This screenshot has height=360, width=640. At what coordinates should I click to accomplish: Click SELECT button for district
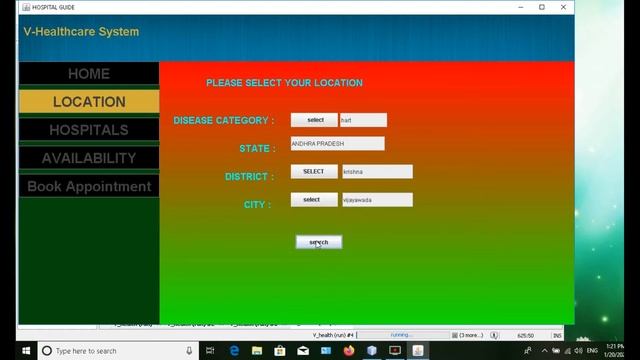pyautogui.click(x=314, y=171)
